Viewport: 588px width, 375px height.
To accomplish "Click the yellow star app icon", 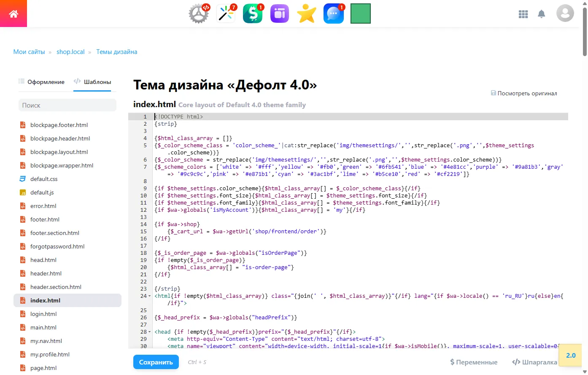I will (x=306, y=13).
